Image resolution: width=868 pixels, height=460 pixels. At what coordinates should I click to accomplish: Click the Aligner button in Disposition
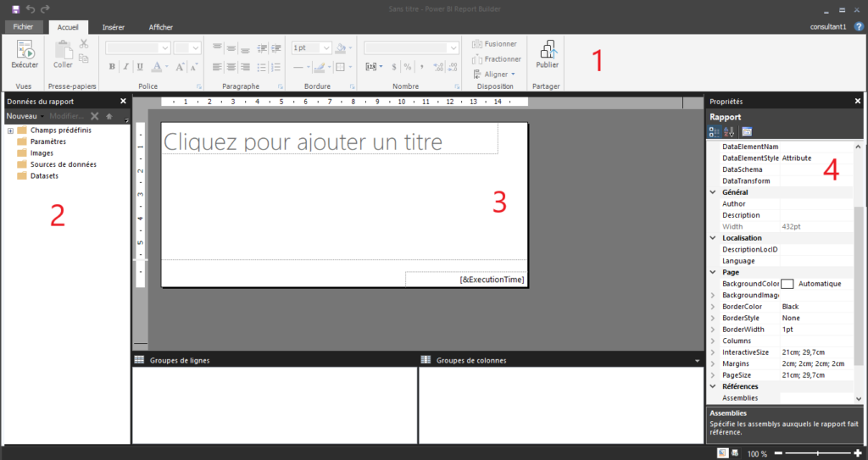[x=492, y=75]
